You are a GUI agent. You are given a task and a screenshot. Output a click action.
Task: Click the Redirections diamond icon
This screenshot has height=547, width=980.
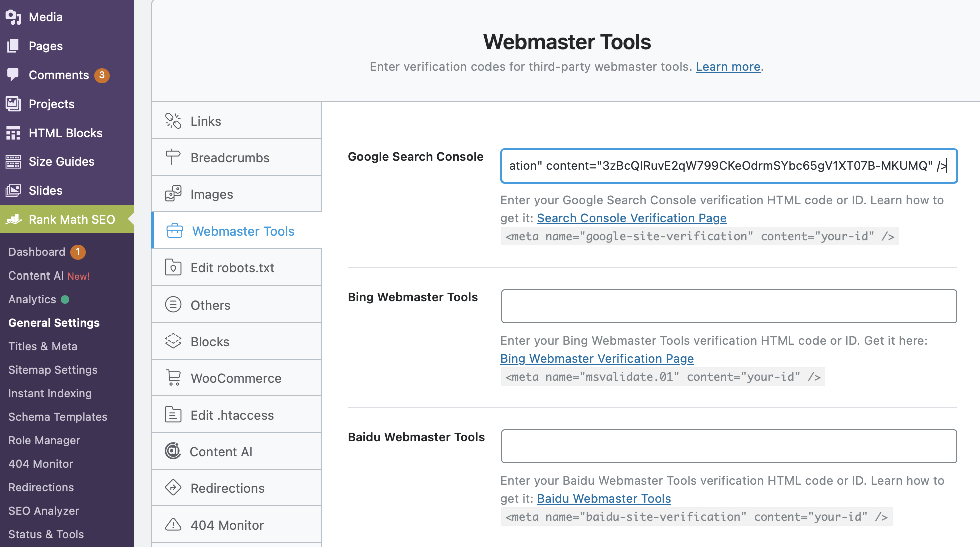(x=173, y=488)
